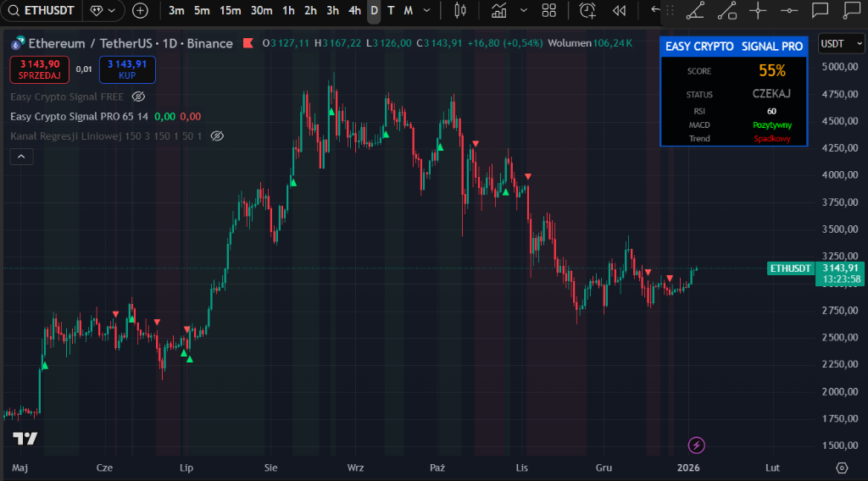
Task: Click the 0,01 spread value
Action: coord(84,69)
